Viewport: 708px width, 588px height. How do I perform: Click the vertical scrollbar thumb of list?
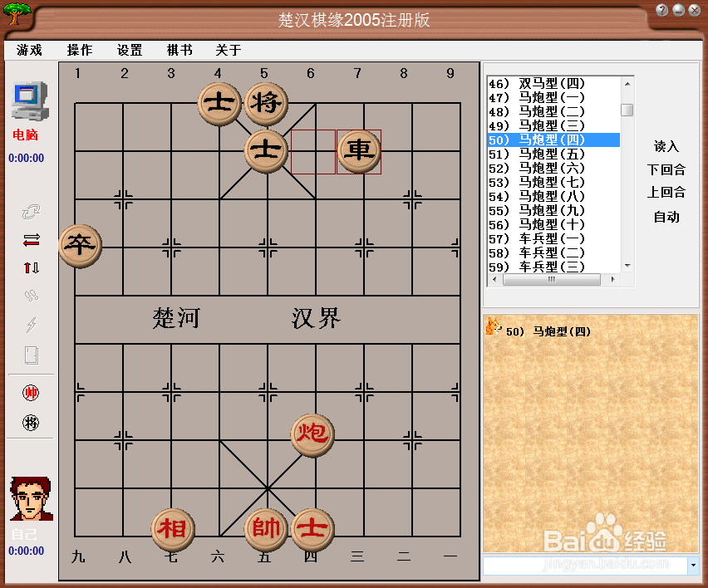627,110
